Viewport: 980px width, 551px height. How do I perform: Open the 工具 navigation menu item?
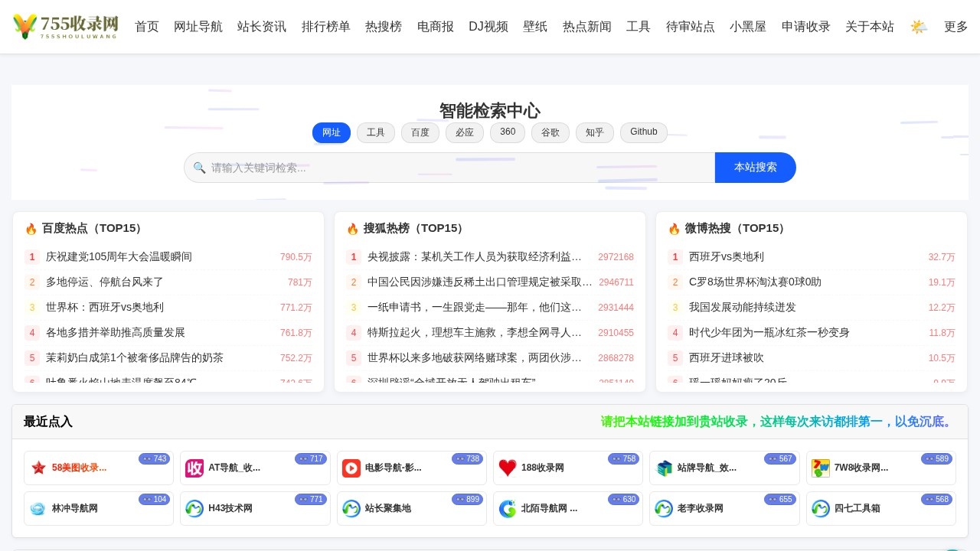click(639, 27)
